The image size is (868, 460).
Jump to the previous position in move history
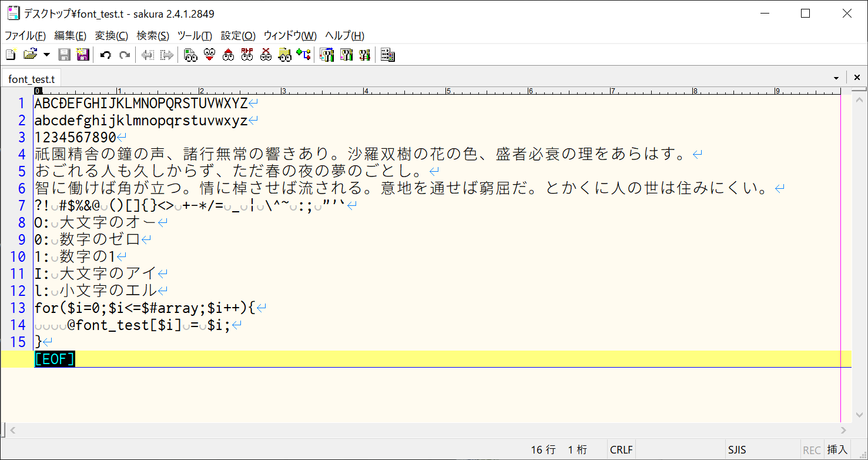pos(148,55)
